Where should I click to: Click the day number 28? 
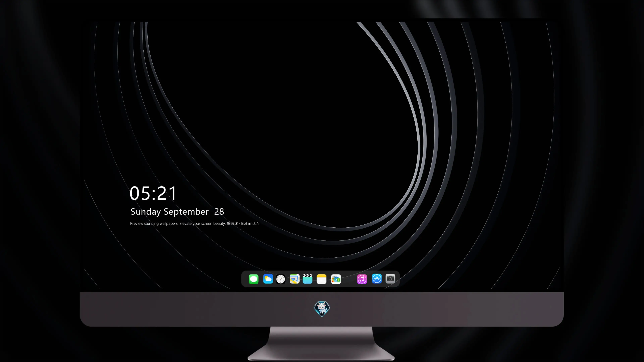point(219,212)
